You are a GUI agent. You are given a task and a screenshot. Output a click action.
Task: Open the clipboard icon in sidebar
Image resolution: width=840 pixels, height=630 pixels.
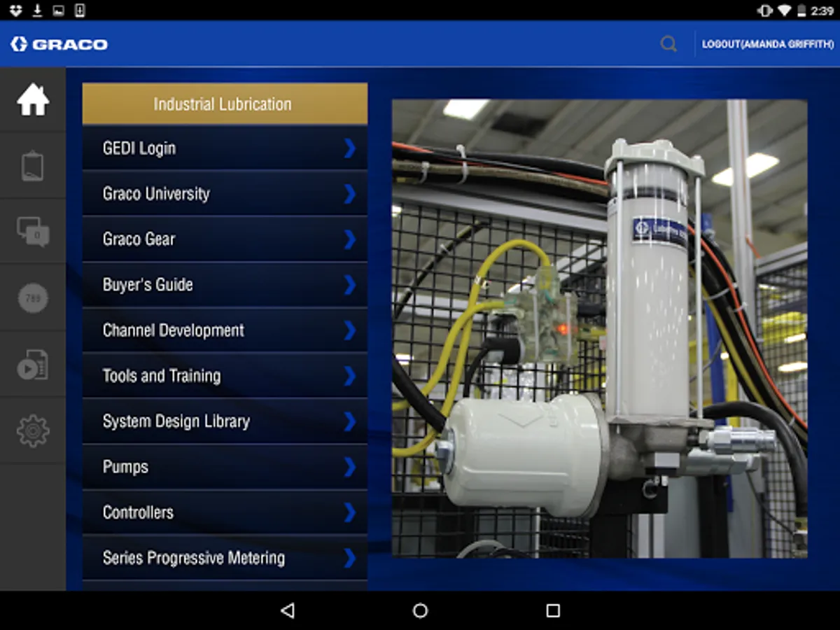click(33, 166)
